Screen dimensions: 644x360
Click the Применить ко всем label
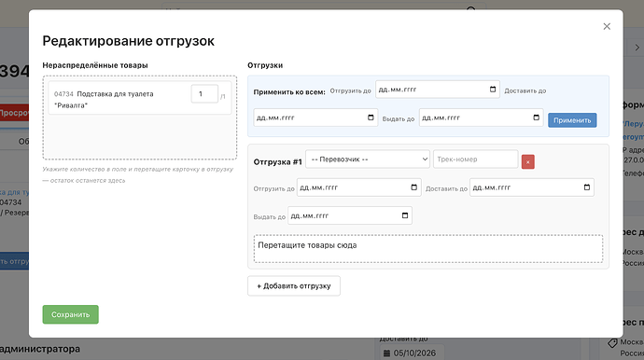tap(289, 92)
